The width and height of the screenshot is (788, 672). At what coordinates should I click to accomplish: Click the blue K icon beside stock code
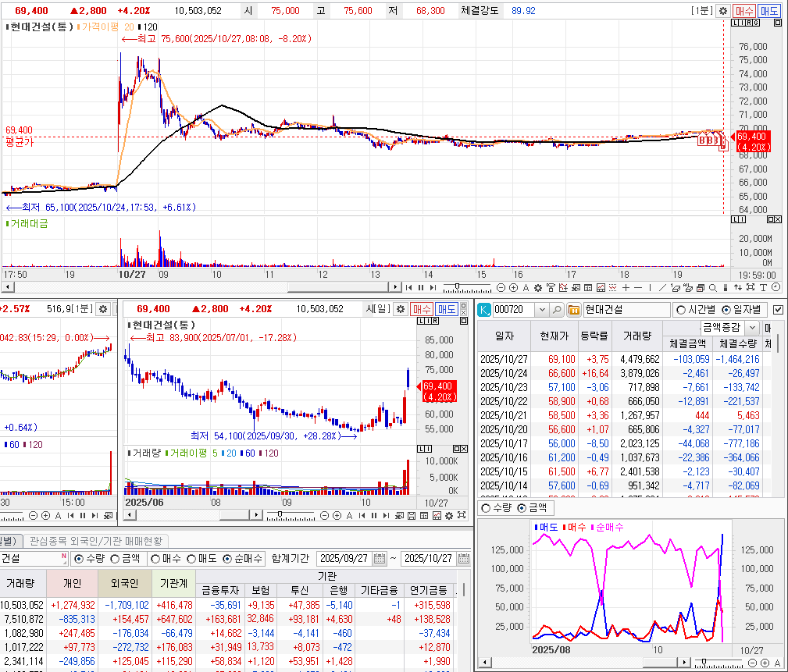point(484,310)
